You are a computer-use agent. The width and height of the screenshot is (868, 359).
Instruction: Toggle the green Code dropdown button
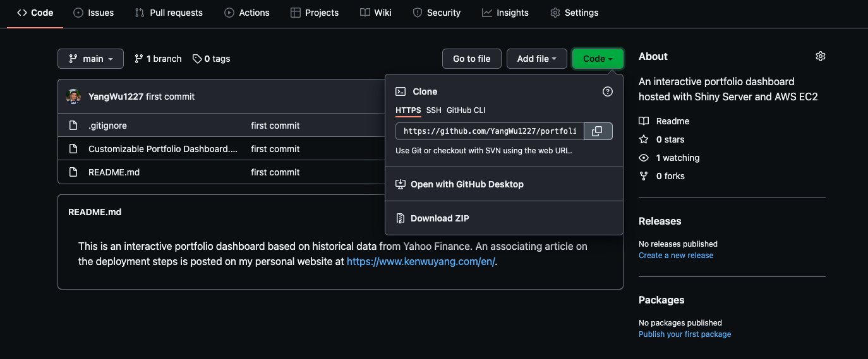pyautogui.click(x=598, y=59)
